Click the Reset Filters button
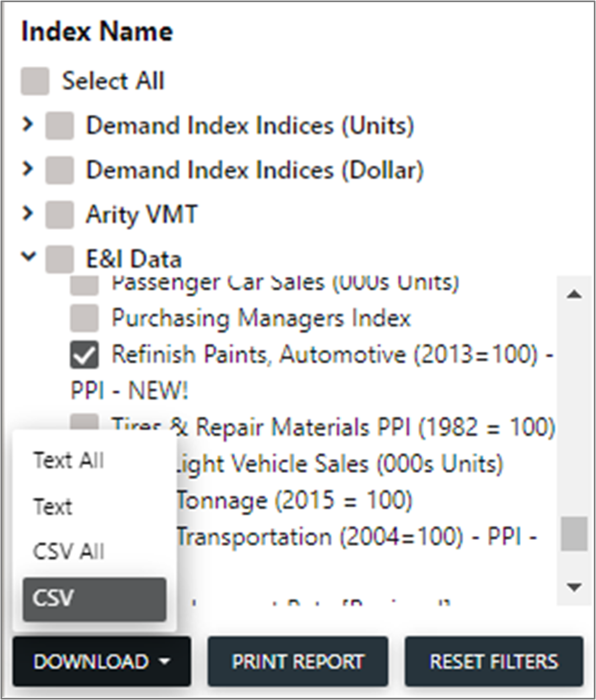The height and width of the screenshot is (700, 596). pyautogui.click(x=494, y=661)
